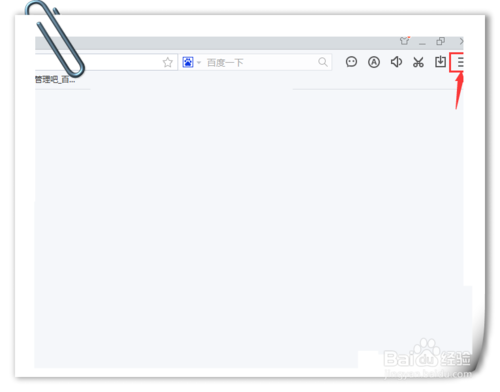Open the hamburger main menu icon
500x392 pixels.
tap(460, 62)
